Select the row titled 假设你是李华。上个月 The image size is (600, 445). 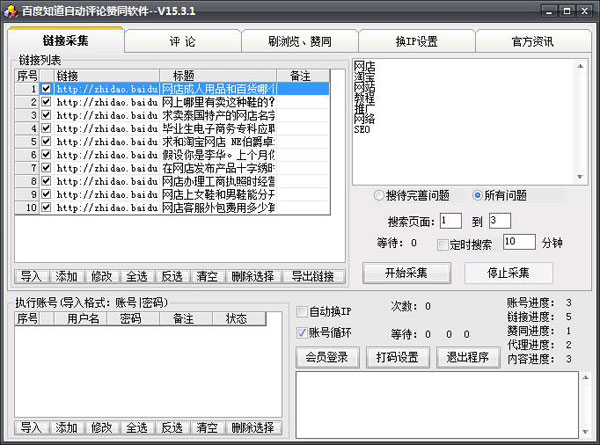pyautogui.click(x=172, y=155)
